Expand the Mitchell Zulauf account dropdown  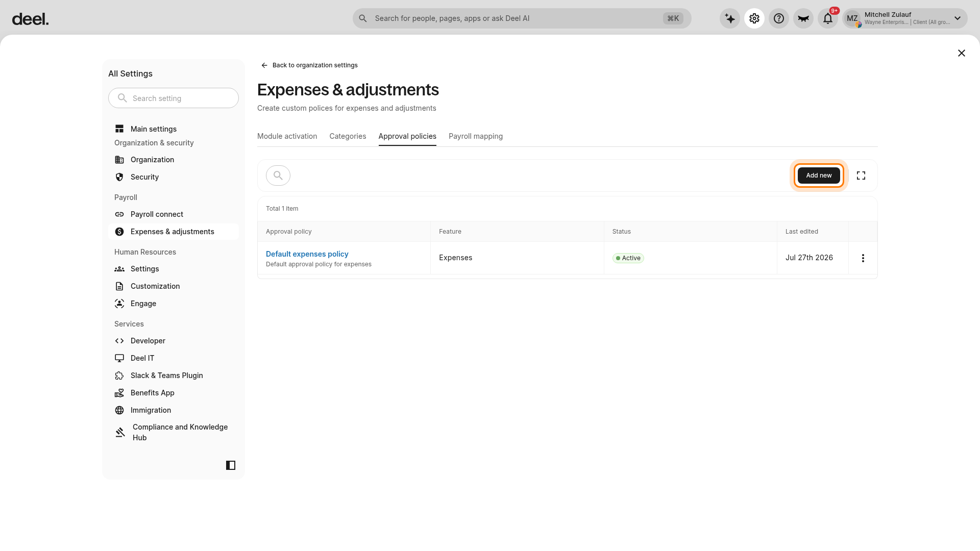coord(958,18)
